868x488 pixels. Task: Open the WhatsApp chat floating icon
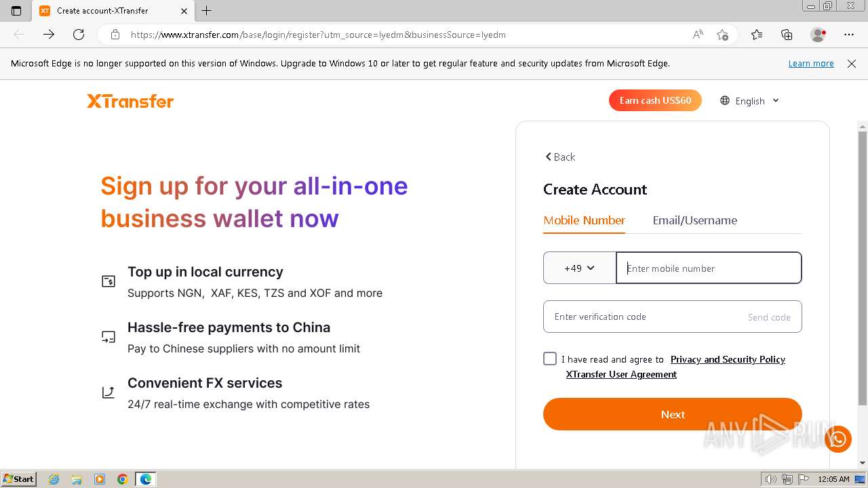coord(838,439)
